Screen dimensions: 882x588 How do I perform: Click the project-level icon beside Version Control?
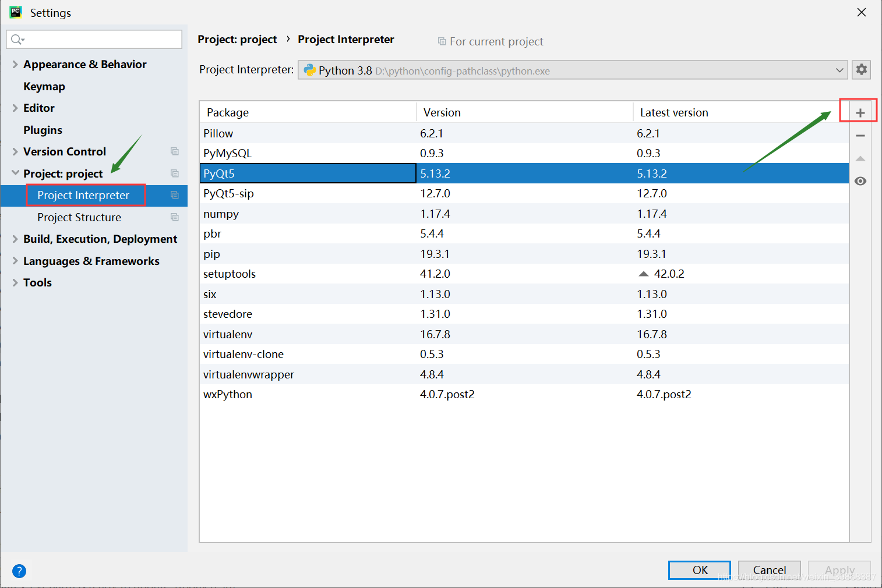click(174, 151)
